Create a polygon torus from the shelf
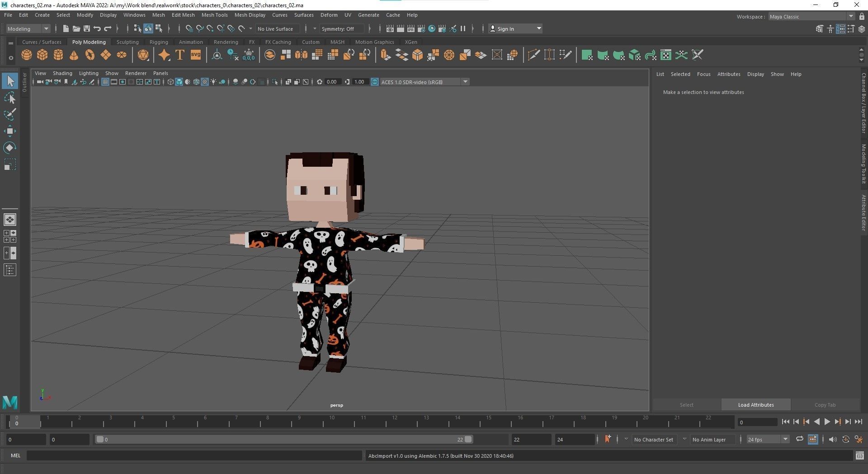Screen dimensions: 868x474 pyautogui.click(x=90, y=55)
